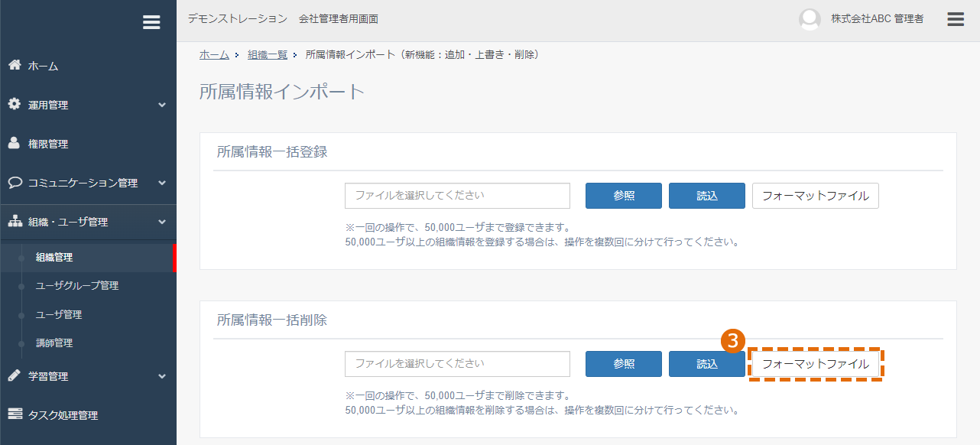
Task: Expand the 学習管理 chevron
Action: 162,376
